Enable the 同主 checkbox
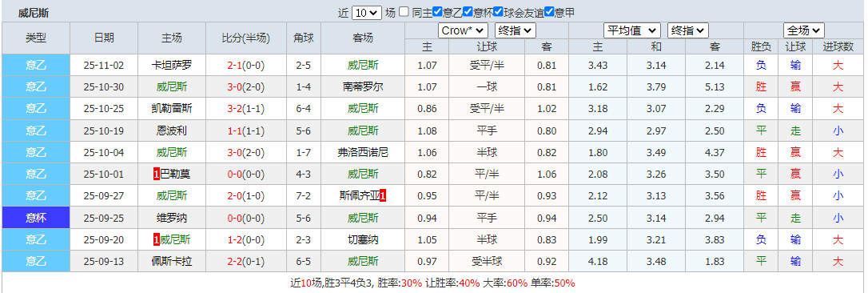 coord(404,12)
